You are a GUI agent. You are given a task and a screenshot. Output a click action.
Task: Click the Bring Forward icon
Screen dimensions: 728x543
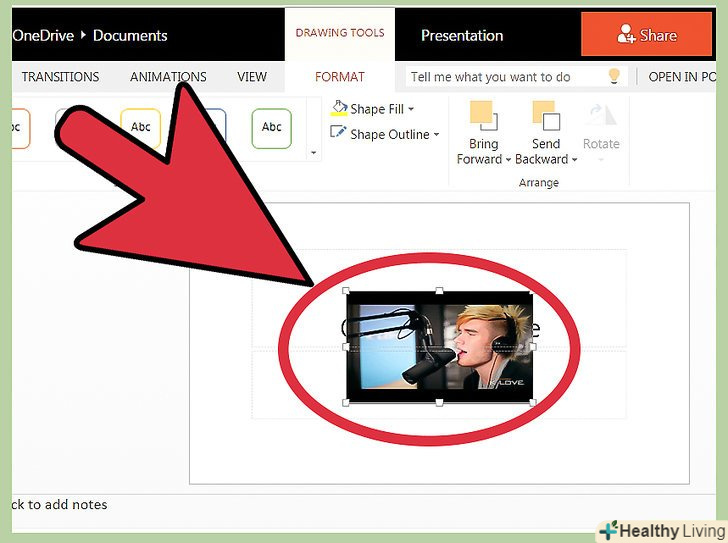pyautogui.click(x=484, y=116)
